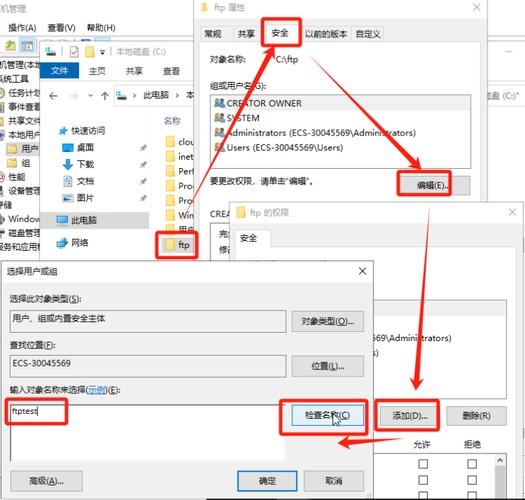Open the ftp folder in file list
525x500 pixels.
(178, 245)
